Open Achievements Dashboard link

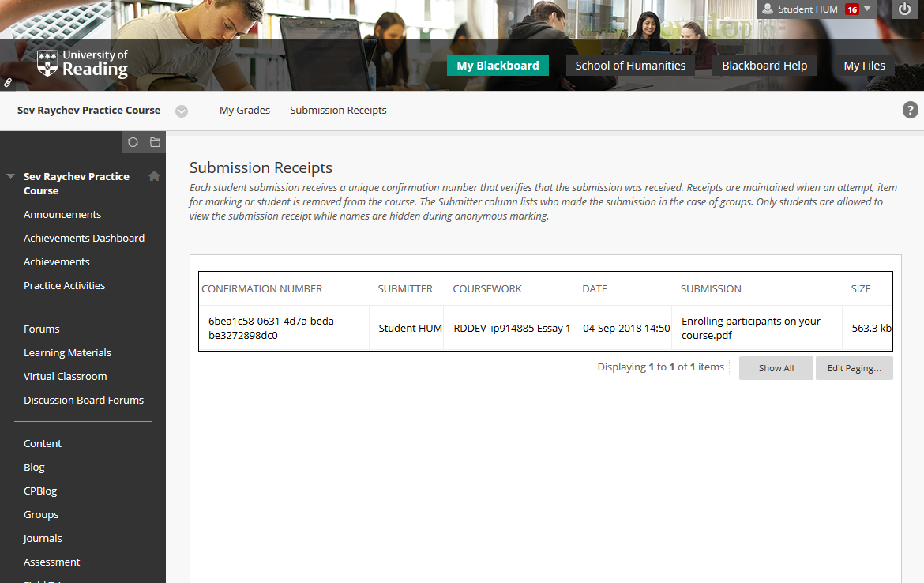click(x=84, y=238)
